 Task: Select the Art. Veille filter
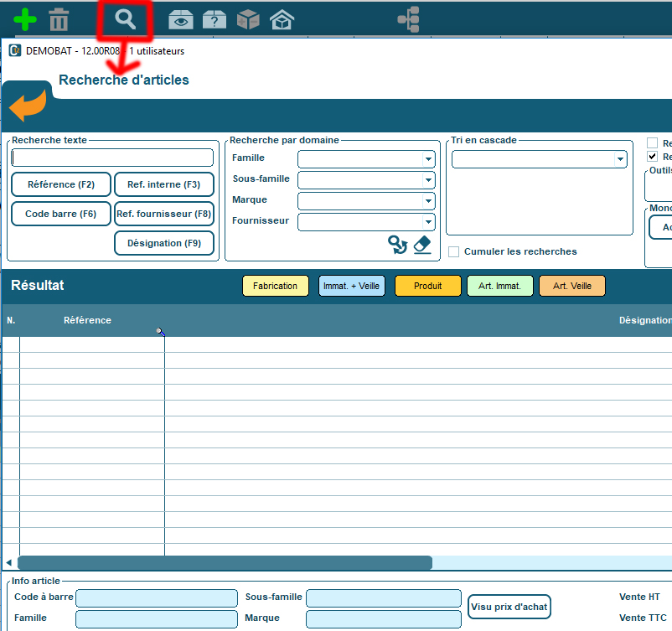(571, 286)
